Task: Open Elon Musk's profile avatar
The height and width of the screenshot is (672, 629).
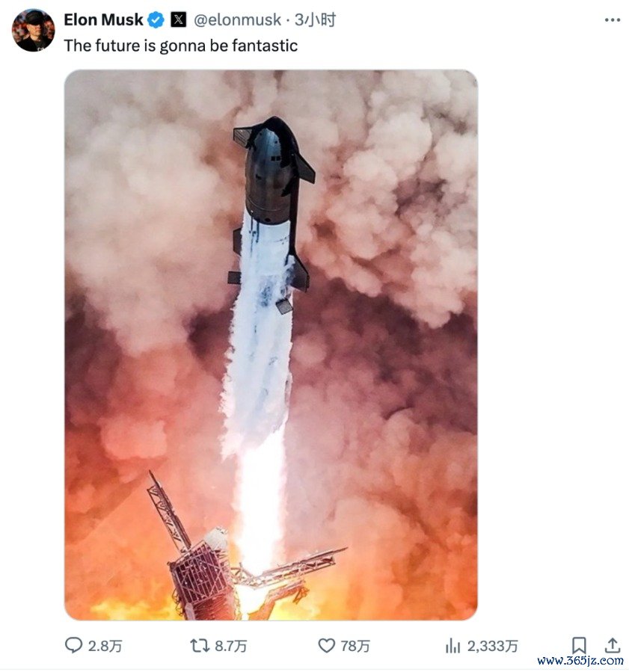Action: pyautogui.click(x=33, y=30)
